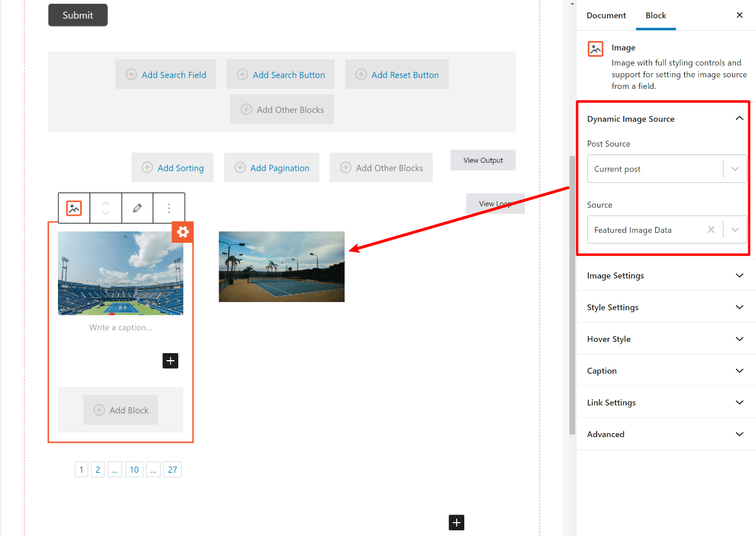Click the View Loop button
Screen dimensions: 756x536
tap(495, 204)
